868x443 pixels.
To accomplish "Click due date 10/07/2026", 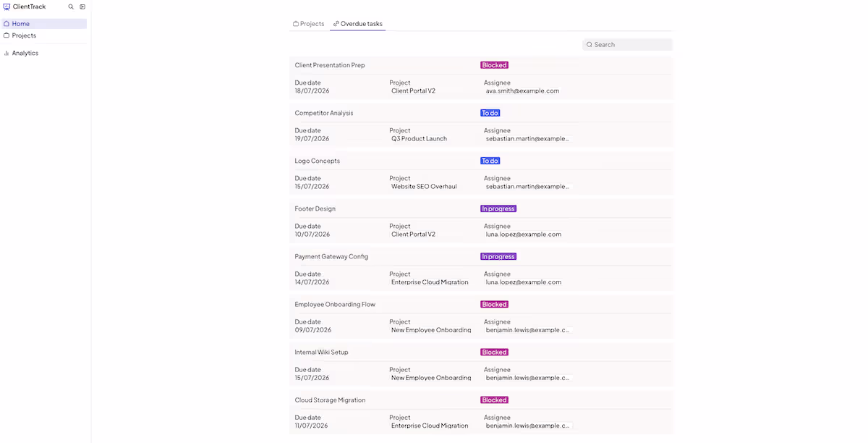I will [x=312, y=235].
